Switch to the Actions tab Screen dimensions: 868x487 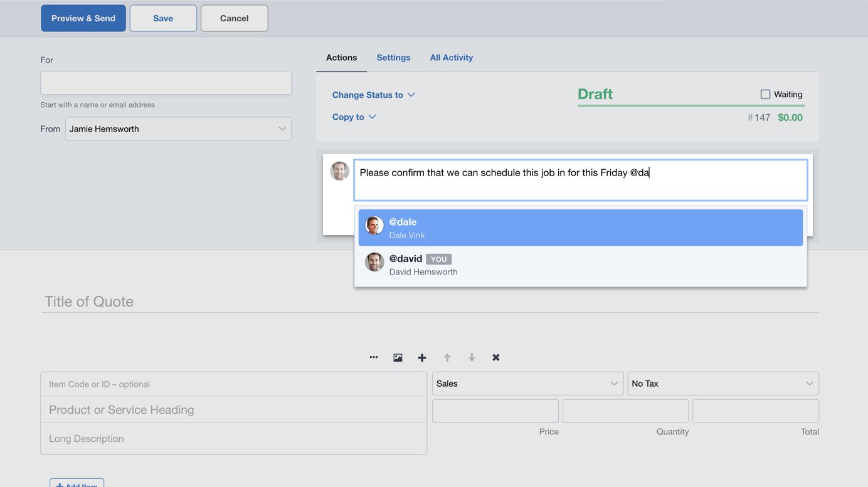tap(341, 57)
